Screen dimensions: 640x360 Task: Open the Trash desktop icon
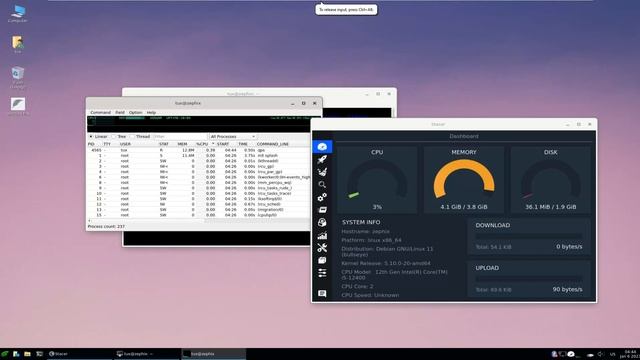(x=18, y=78)
